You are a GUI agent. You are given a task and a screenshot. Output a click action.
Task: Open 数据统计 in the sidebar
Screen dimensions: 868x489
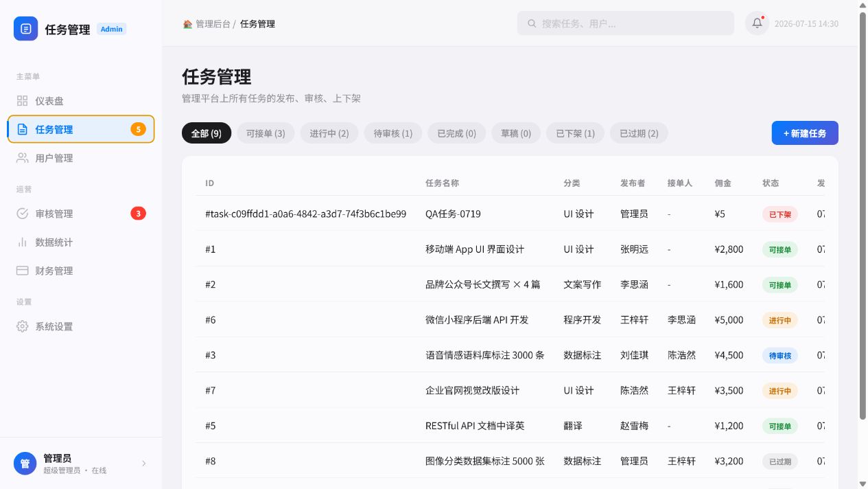[81, 242]
